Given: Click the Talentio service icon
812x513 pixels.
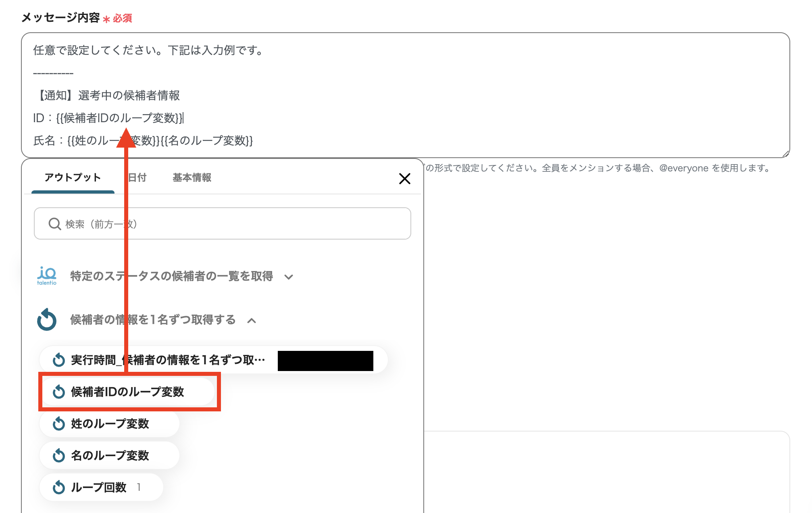Looking at the screenshot, I should (48, 276).
